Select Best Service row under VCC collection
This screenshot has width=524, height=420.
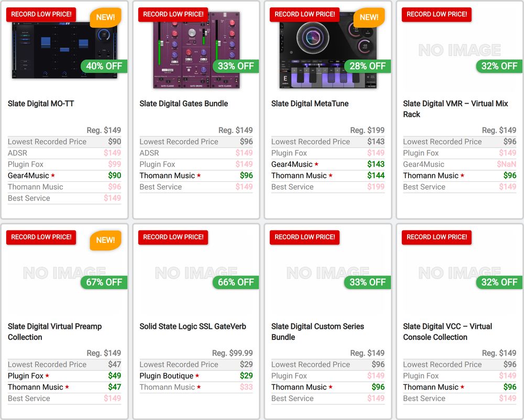460,399
